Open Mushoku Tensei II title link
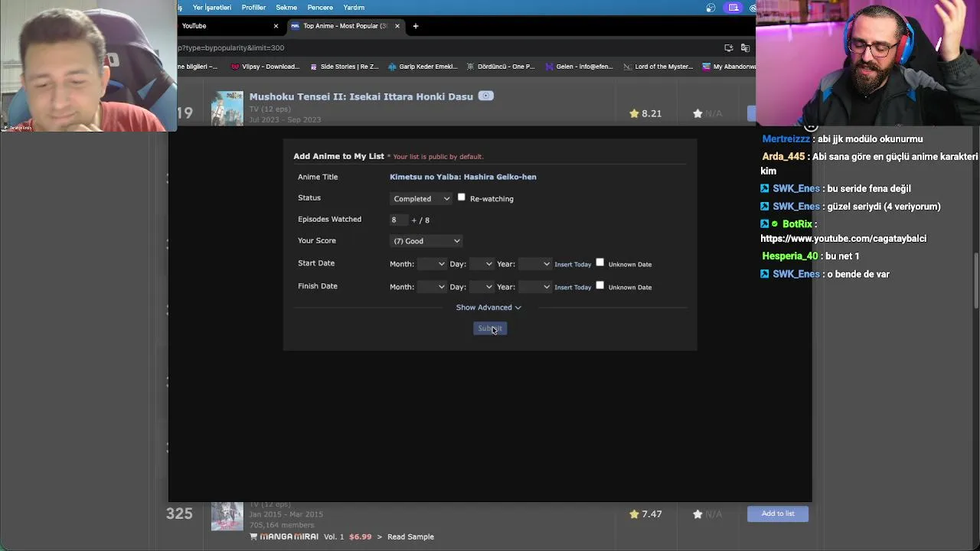Viewport: 980px width, 551px height. [x=361, y=96]
